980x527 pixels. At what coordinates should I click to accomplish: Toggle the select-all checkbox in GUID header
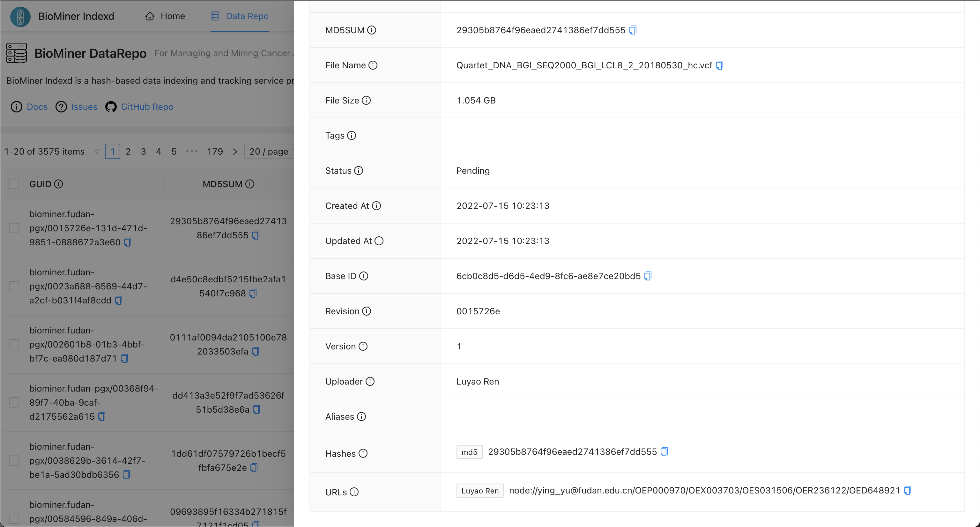pyautogui.click(x=14, y=184)
